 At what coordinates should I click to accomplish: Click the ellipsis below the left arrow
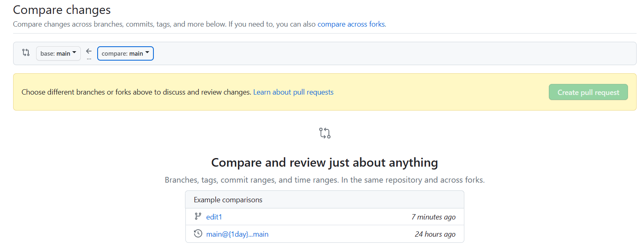click(89, 59)
